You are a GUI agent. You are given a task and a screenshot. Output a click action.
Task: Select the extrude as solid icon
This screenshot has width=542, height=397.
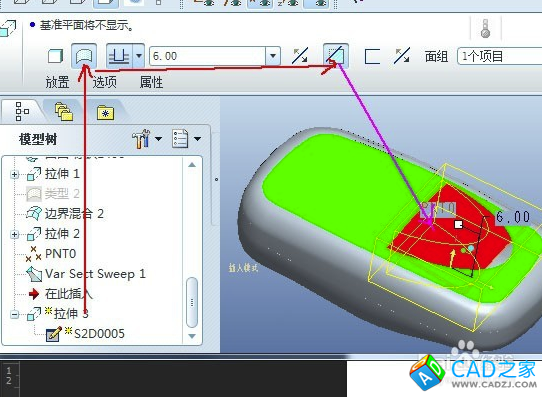tap(55, 56)
